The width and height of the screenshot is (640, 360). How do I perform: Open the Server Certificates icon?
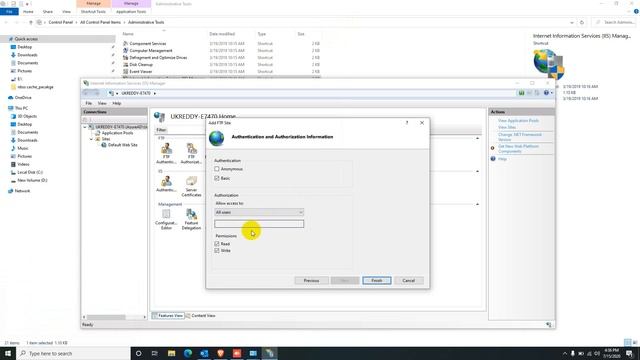click(x=191, y=186)
